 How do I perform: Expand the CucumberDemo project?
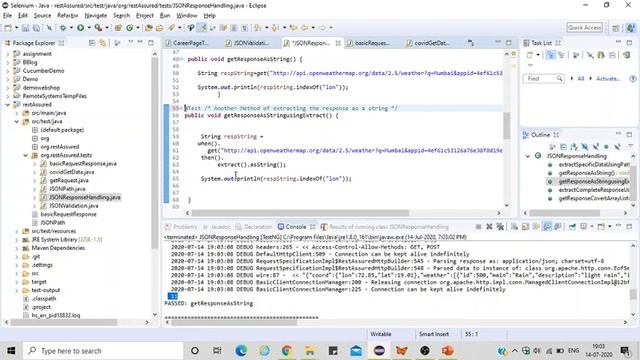coord(7,71)
